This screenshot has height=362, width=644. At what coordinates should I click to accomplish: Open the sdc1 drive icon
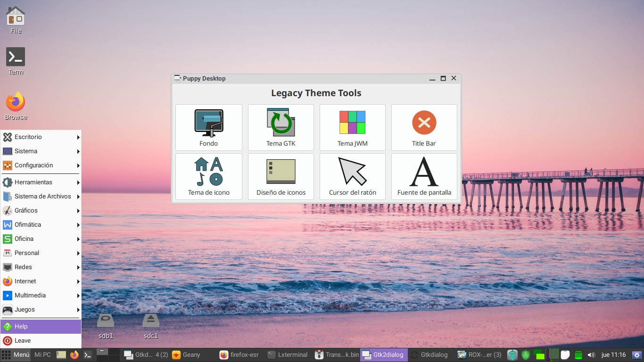pyautogui.click(x=151, y=326)
